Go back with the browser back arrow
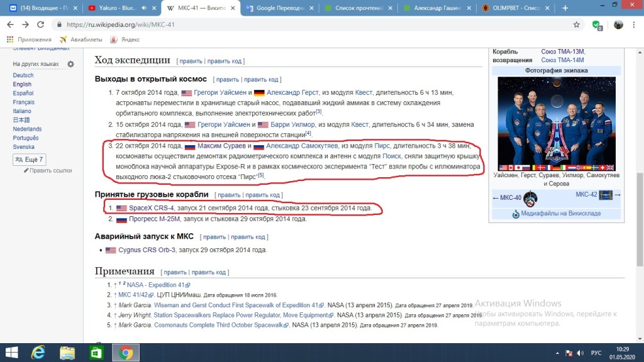 coord(10,25)
